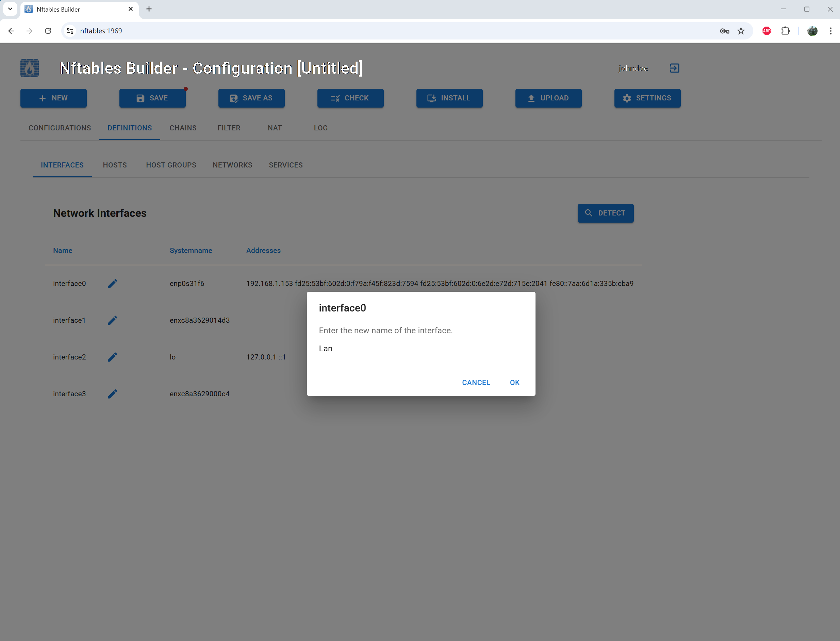
Task: Click the pencil icon beside interface2
Action: pos(113,357)
